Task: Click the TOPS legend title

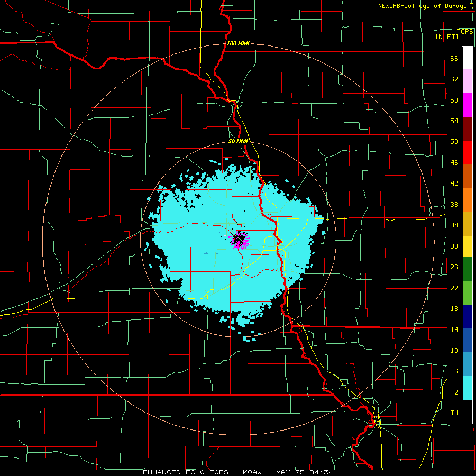Action: coord(465,31)
